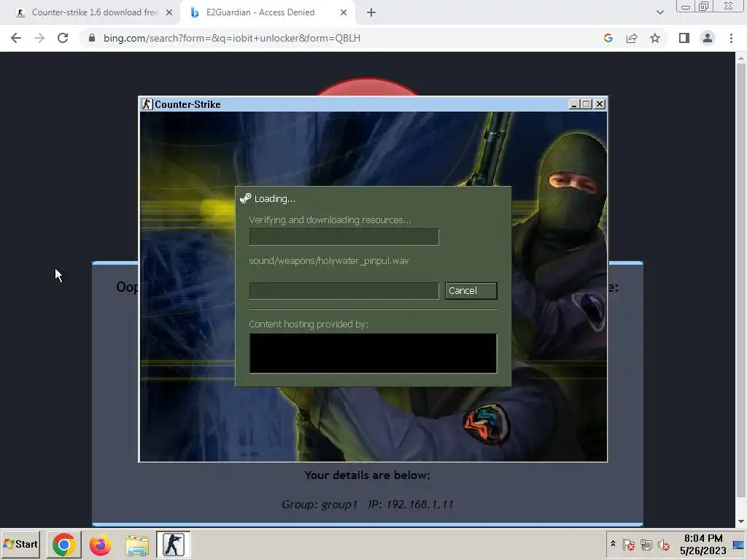Click the taskbar clock showing 8:04 PM

tap(703, 544)
